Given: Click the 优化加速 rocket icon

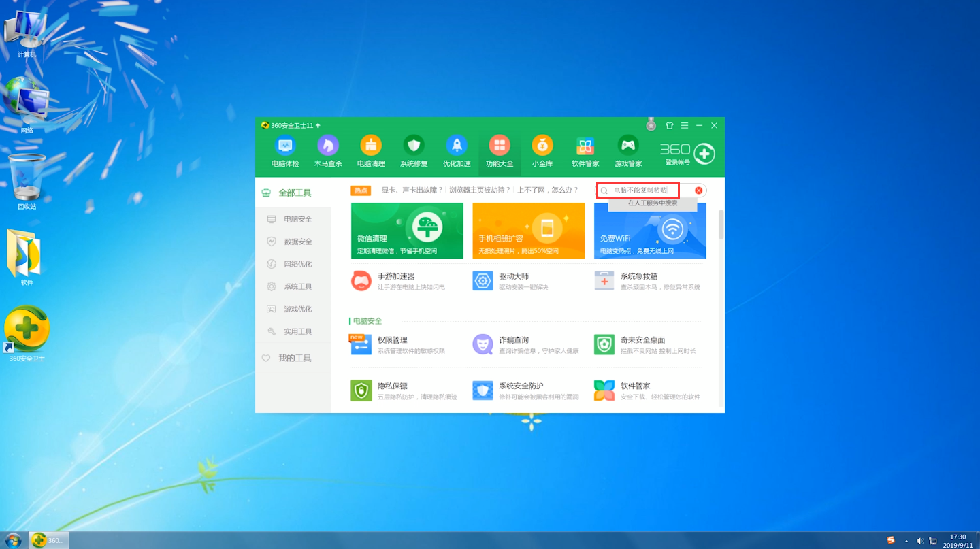Looking at the screenshot, I should [x=456, y=152].
